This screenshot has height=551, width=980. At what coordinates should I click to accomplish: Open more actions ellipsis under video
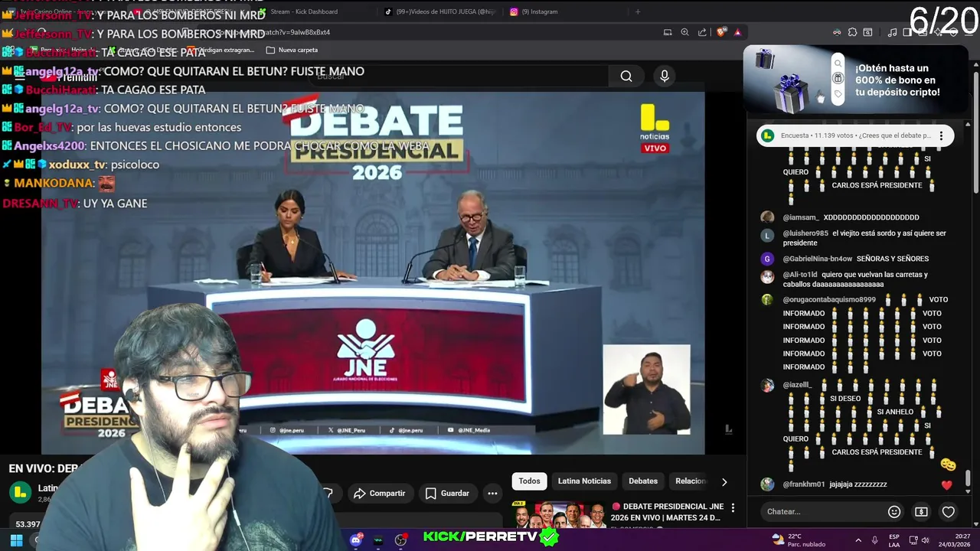[x=492, y=494]
